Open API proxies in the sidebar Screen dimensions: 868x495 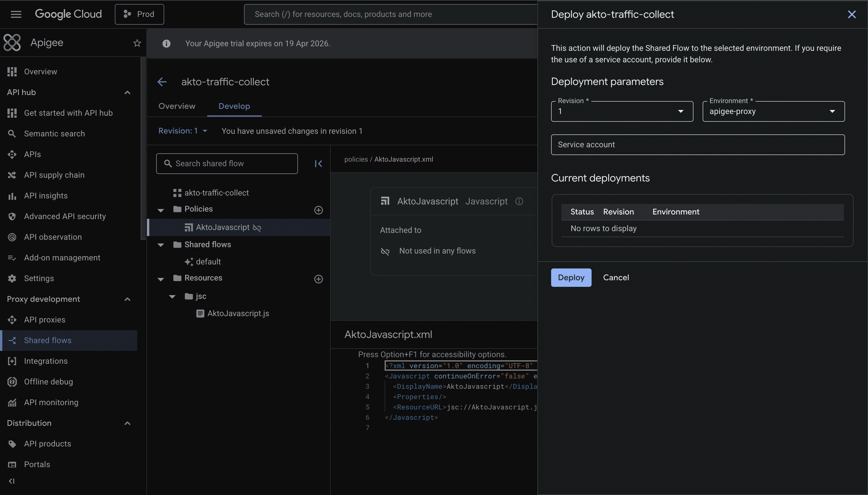tap(44, 320)
